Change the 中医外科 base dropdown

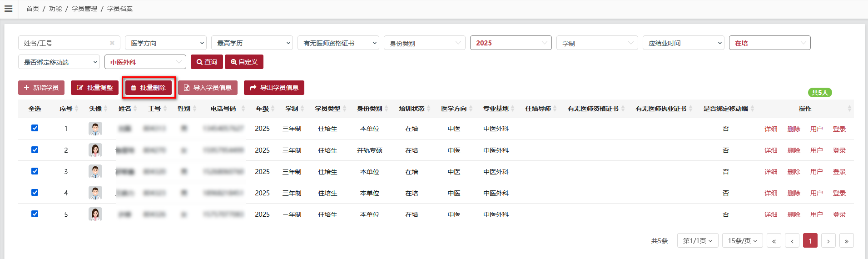click(x=145, y=62)
